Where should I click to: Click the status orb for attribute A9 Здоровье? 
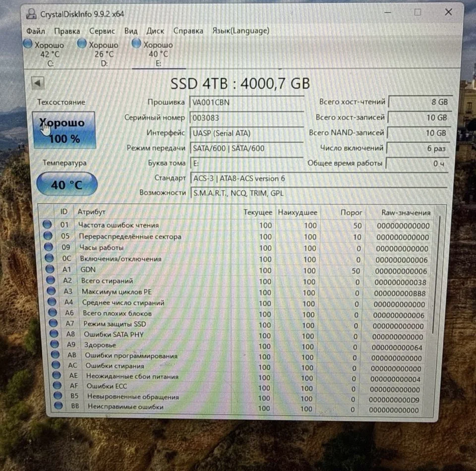tap(55, 344)
